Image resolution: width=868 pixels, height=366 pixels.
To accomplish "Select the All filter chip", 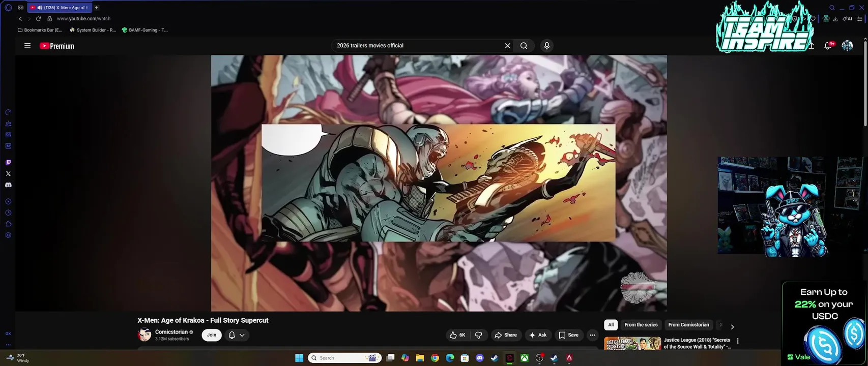I will coord(611,325).
